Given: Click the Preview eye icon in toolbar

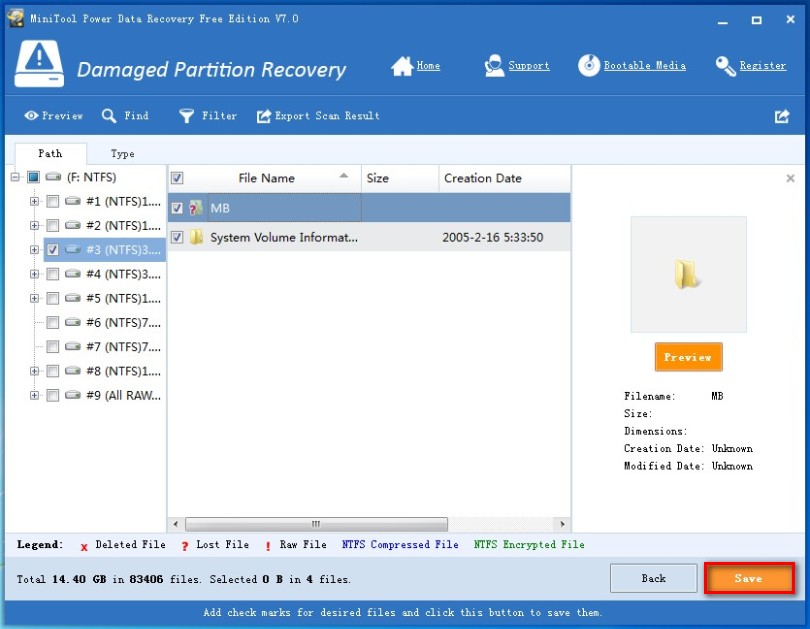Looking at the screenshot, I should (x=31, y=116).
